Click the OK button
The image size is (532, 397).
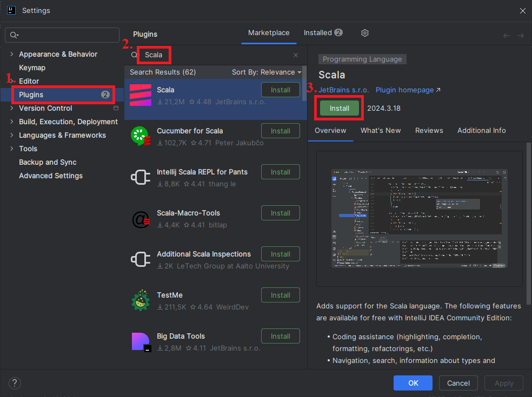(413, 383)
